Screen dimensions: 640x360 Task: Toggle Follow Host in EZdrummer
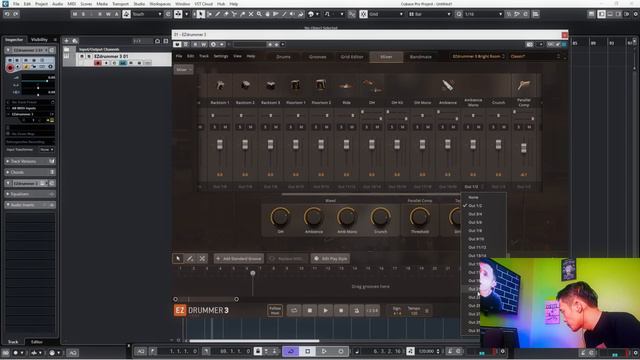point(275,311)
